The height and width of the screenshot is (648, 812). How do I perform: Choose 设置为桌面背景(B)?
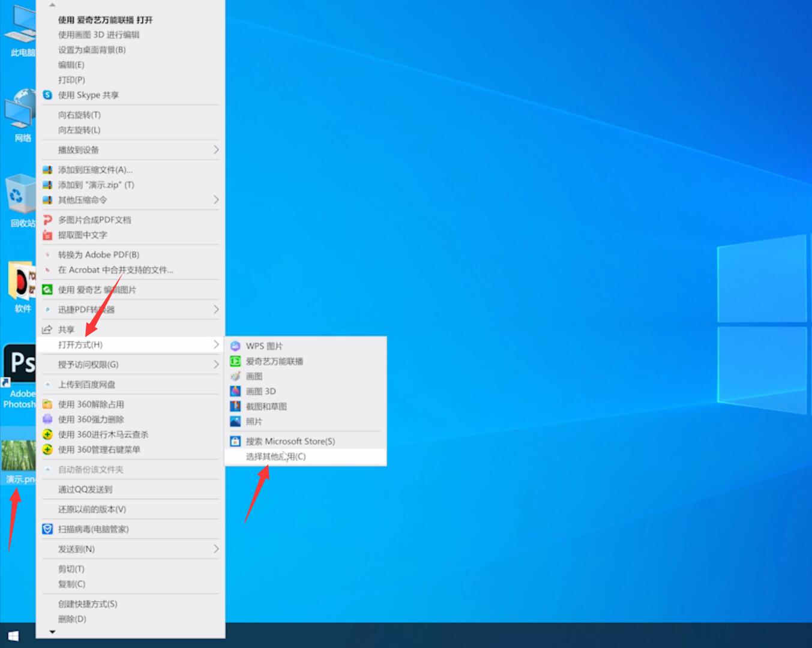coord(92,50)
